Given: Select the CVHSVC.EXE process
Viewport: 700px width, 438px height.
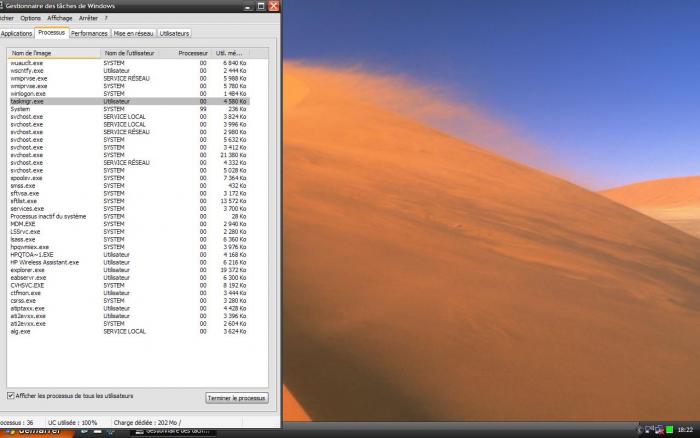Looking at the screenshot, I should click(129, 285).
